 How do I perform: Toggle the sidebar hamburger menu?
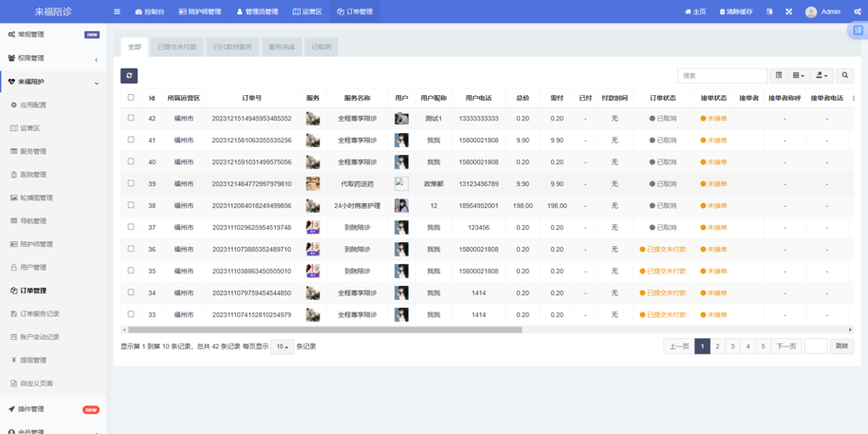(x=117, y=12)
